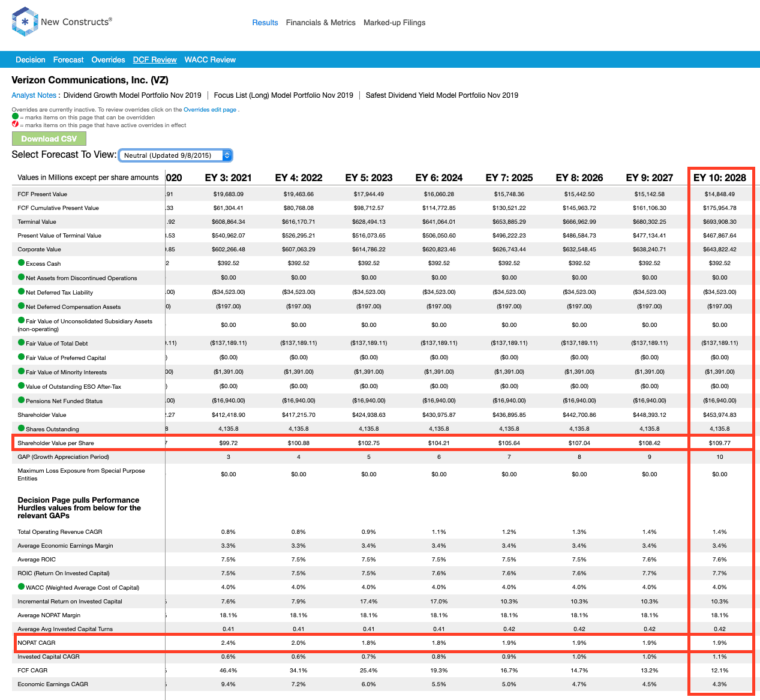The width and height of the screenshot is (760, 700).
Task: Click the 12.1% FCF CAGR cell in EY 10
Action: (x=720, y=671)
